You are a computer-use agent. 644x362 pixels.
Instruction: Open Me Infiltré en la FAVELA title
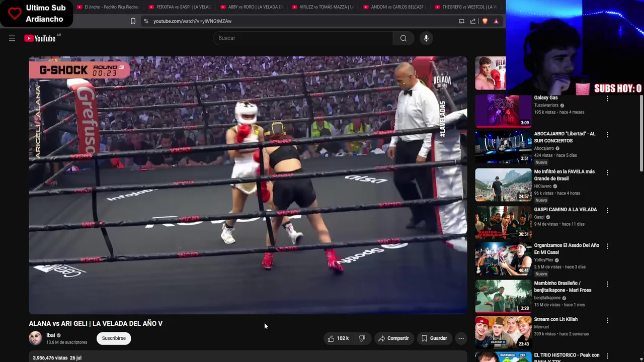point(564,175)
